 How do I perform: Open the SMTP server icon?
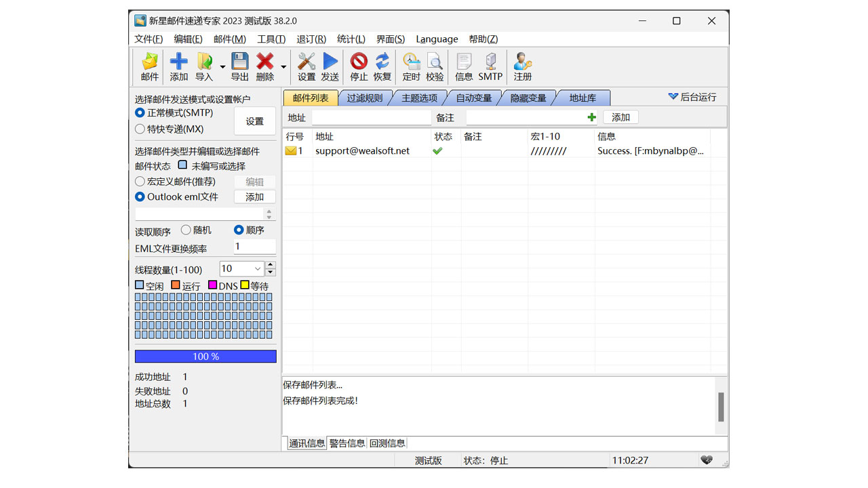[490, 67]
